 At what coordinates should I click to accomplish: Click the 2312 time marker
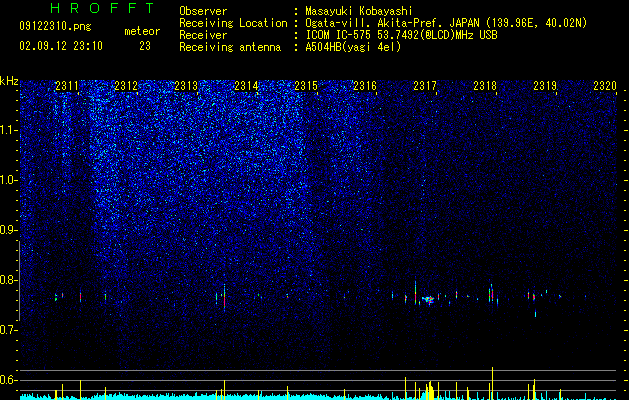click(126, 85)
